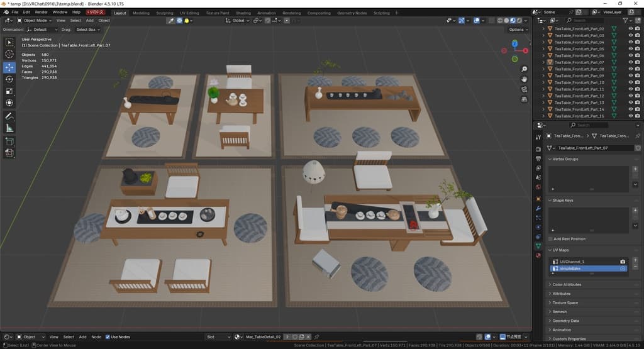
Task: Activate the Transform tool
Action: (9, 102)
